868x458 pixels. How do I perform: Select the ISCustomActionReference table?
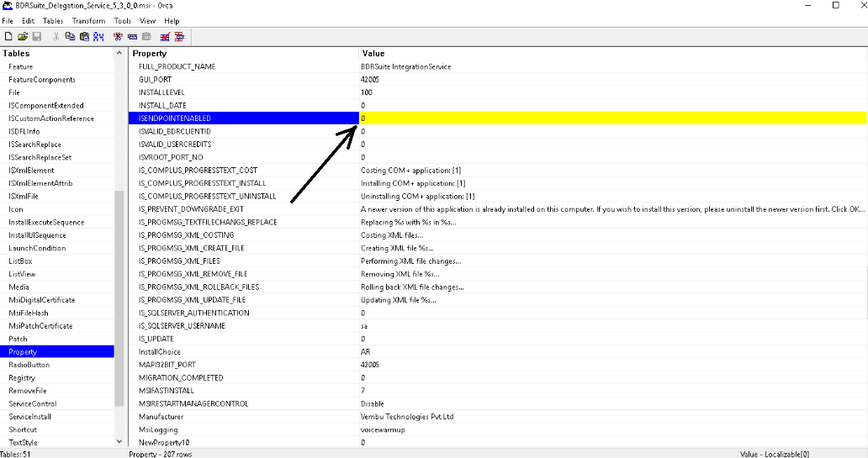point(51,118)
